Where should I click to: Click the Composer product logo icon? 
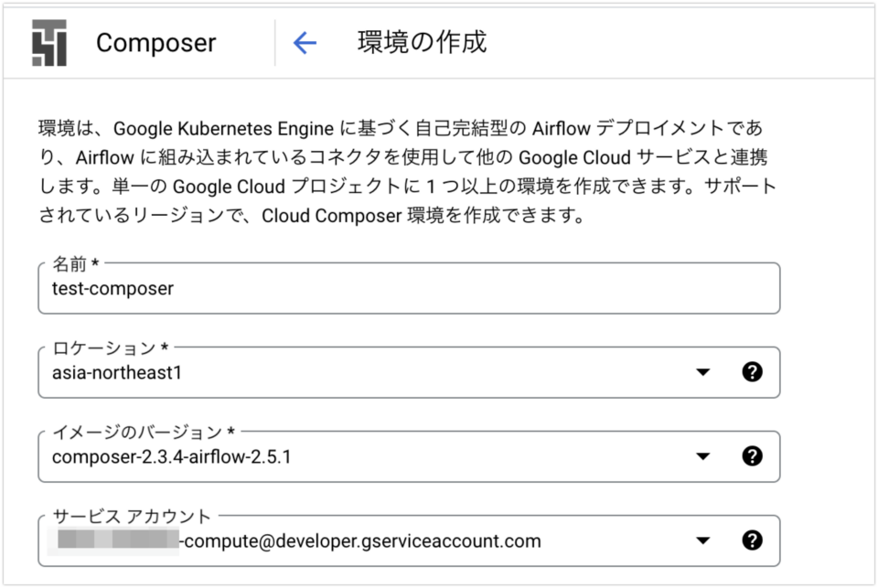(49, 43)
